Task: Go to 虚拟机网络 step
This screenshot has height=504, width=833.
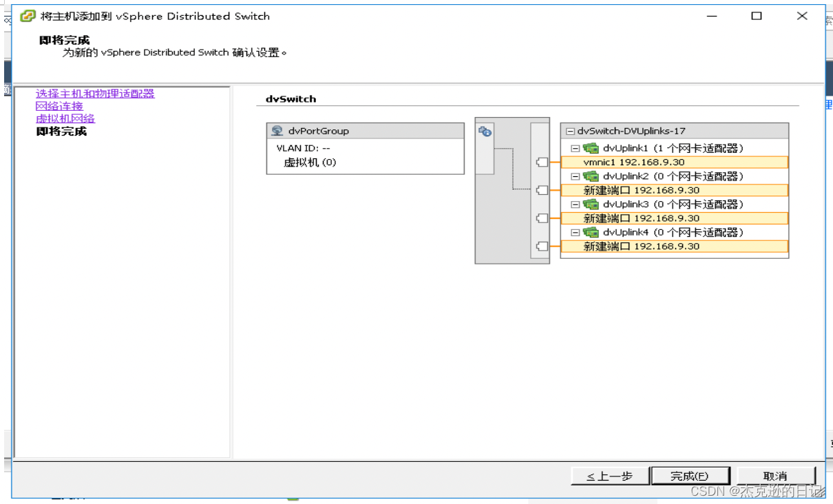Action: pyautogui.click(x=65, y=118)
